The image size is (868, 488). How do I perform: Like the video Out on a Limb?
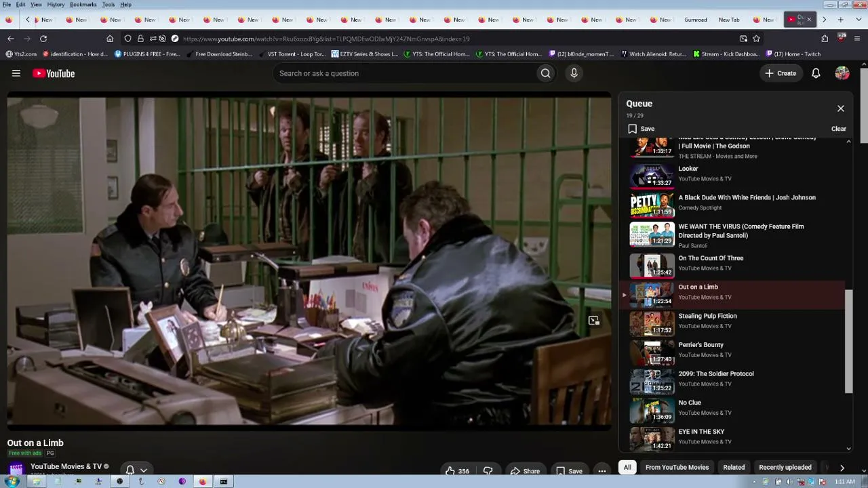(456, 471)
